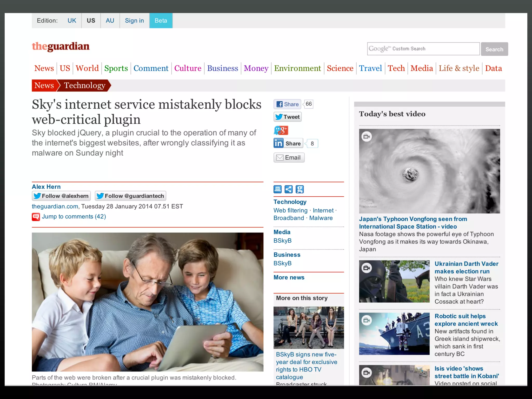The width and height of the screenshot is (532, 399).
Task: Click the LinkedIn Share button
Action: tap(288, 143)
